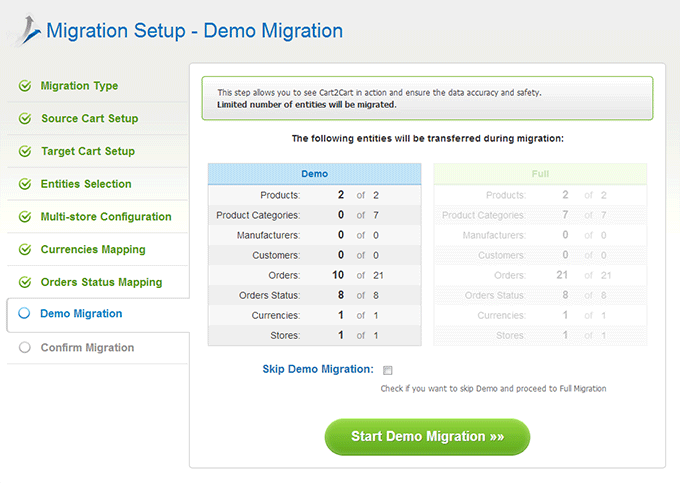Click 'Limited number of entities will be migrated' text
680x483 pixels.
point(307,104)
